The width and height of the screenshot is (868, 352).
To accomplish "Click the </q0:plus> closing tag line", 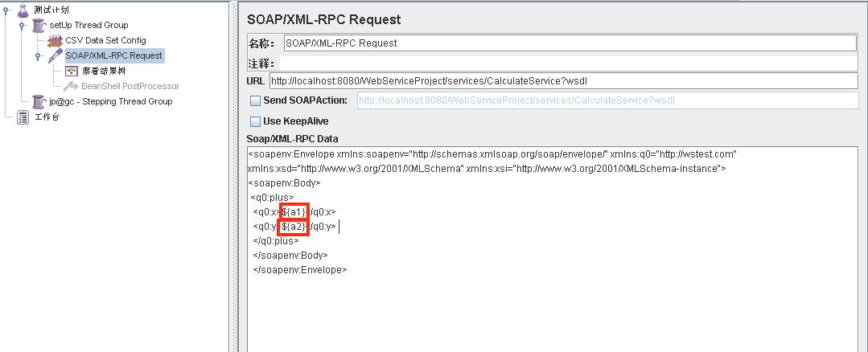I will pos(276,241).
